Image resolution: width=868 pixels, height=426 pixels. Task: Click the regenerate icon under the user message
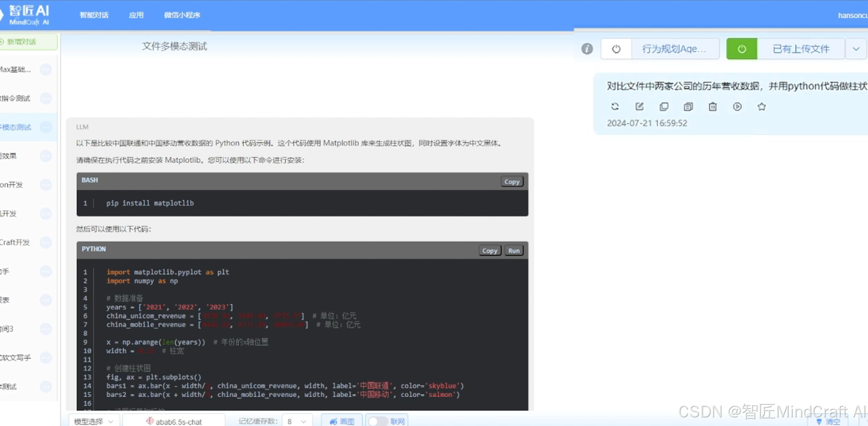coord(615,106)
